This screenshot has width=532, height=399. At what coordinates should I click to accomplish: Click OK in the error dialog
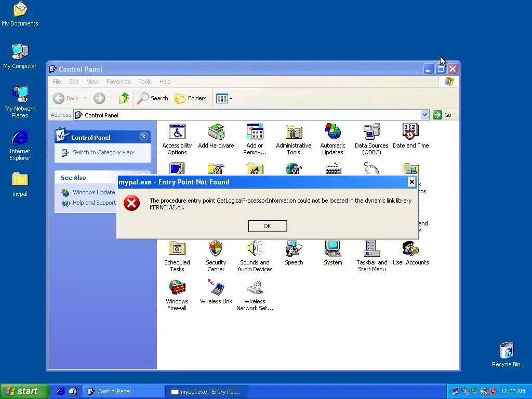coord(268,226)
